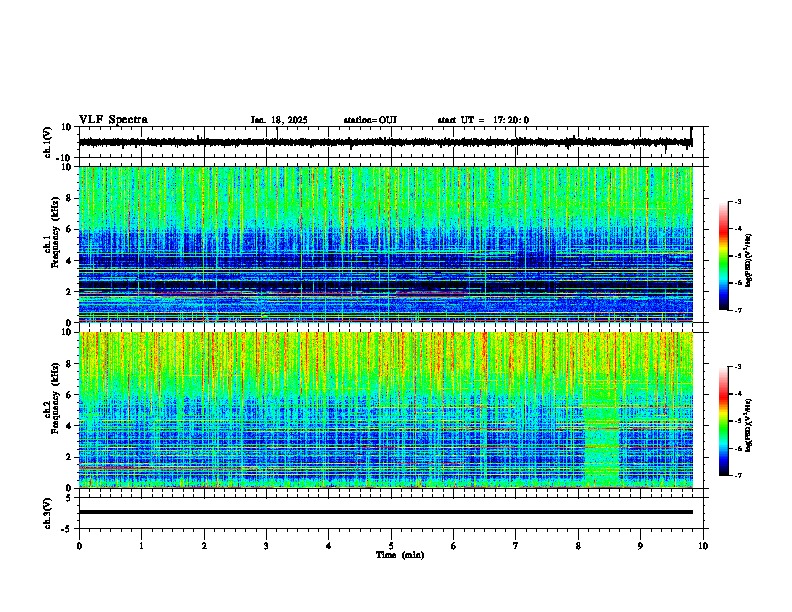Click the 'station=OUI' label

coord(370,120)
